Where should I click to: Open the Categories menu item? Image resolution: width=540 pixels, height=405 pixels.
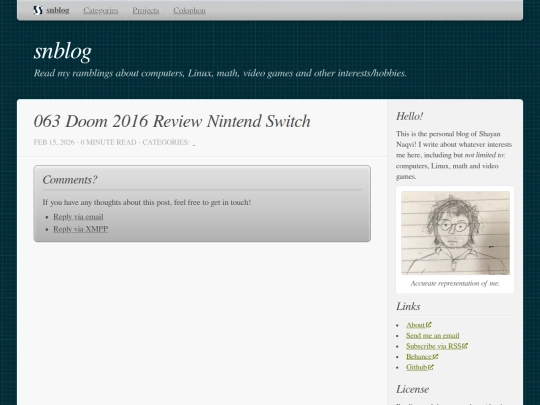pos(101,10)
